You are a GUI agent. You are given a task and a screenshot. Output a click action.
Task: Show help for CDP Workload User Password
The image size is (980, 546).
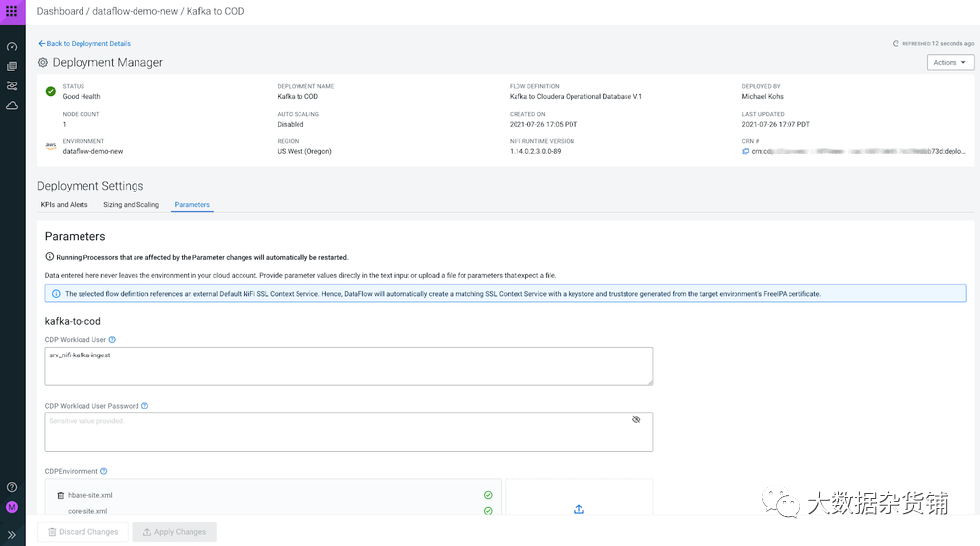(x=145, y=406)
